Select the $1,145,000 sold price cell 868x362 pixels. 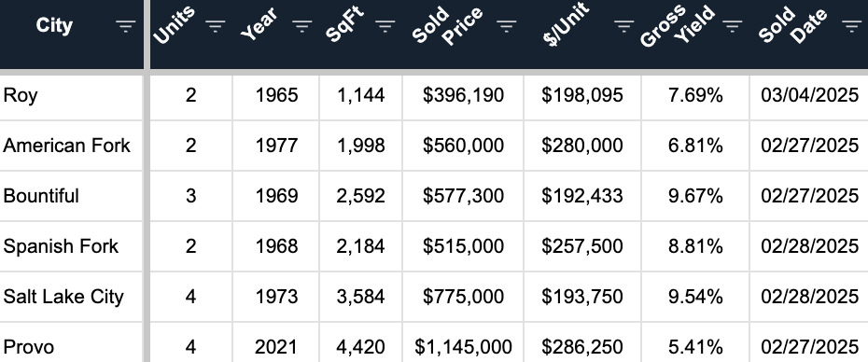[463, 343]
